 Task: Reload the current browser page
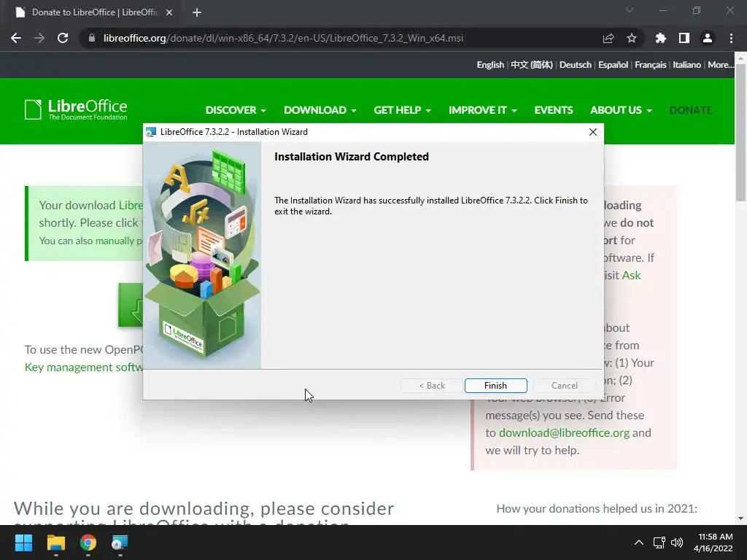(x=63, y=38)
